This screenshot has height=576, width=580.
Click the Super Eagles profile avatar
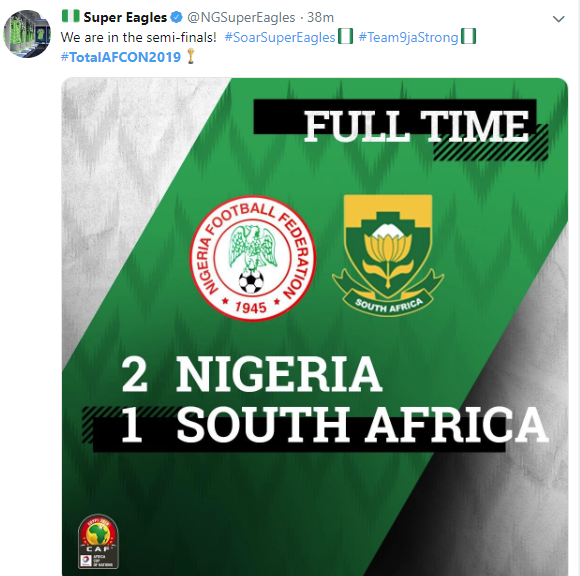pos(27,34)
